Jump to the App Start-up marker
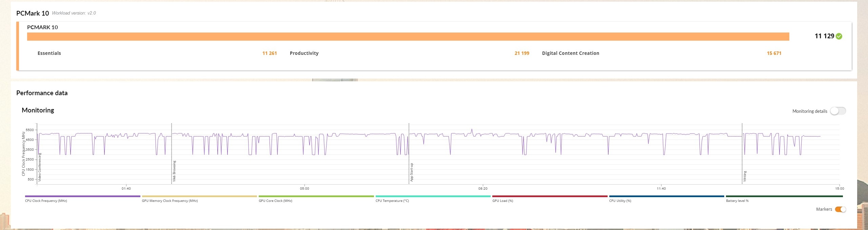The width and height of the screenshot is (868, 230). click(412, 172)
